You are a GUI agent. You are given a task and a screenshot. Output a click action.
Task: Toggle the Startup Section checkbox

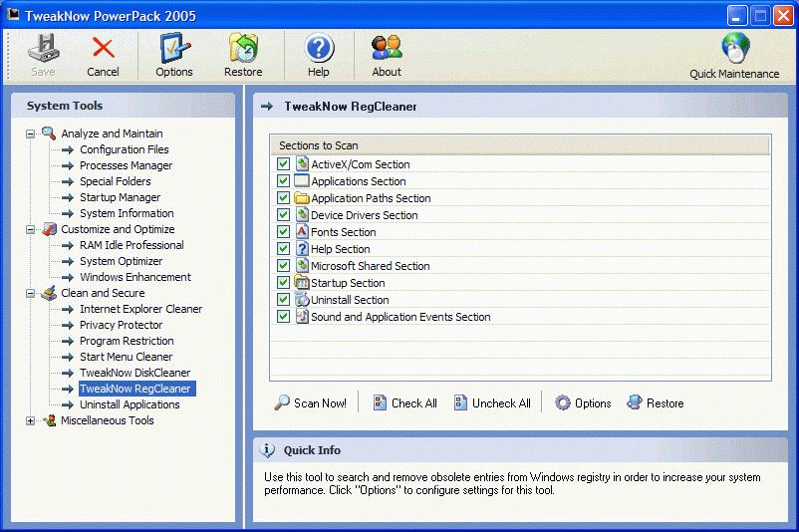283,282
